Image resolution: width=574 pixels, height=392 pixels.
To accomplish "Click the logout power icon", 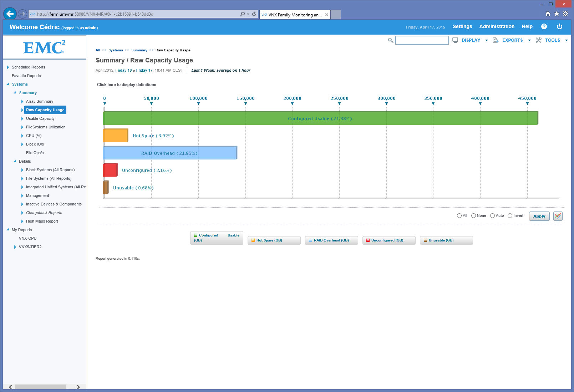I will pos(559,27).
